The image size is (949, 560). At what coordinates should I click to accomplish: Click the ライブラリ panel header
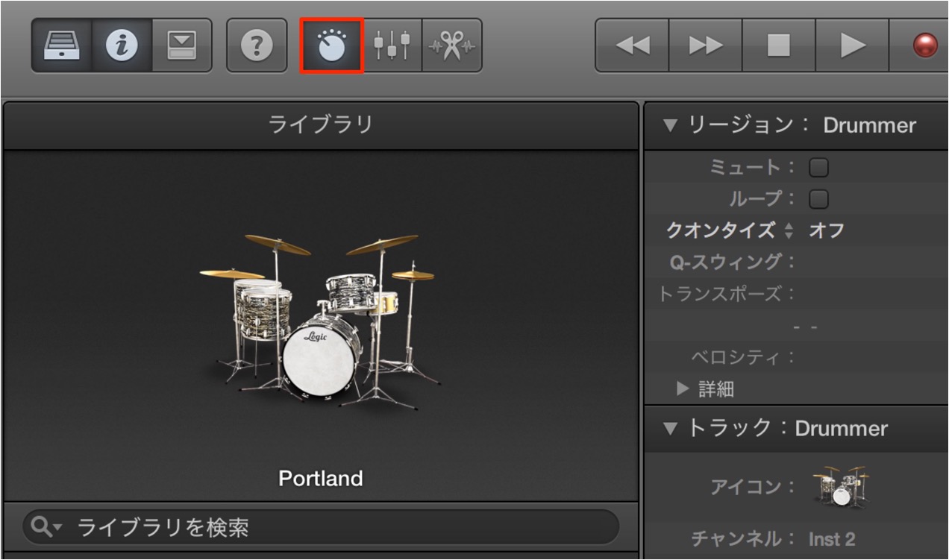pos(321,125)
